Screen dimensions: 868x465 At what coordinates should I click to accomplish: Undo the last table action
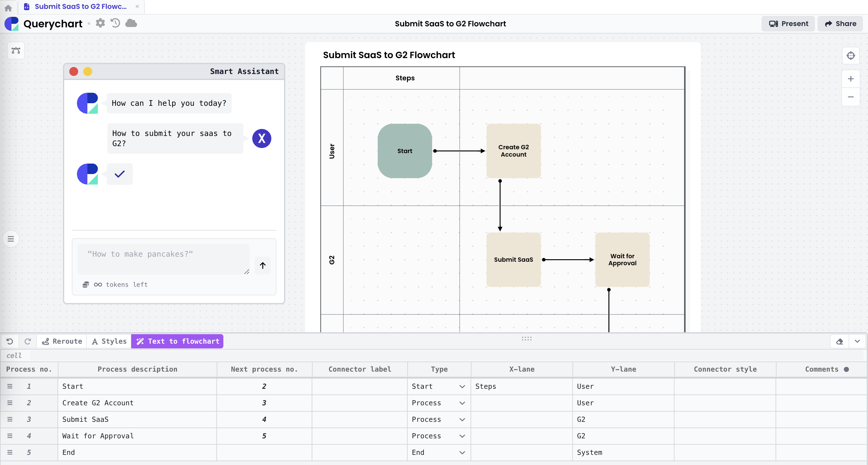pos(10,341)
